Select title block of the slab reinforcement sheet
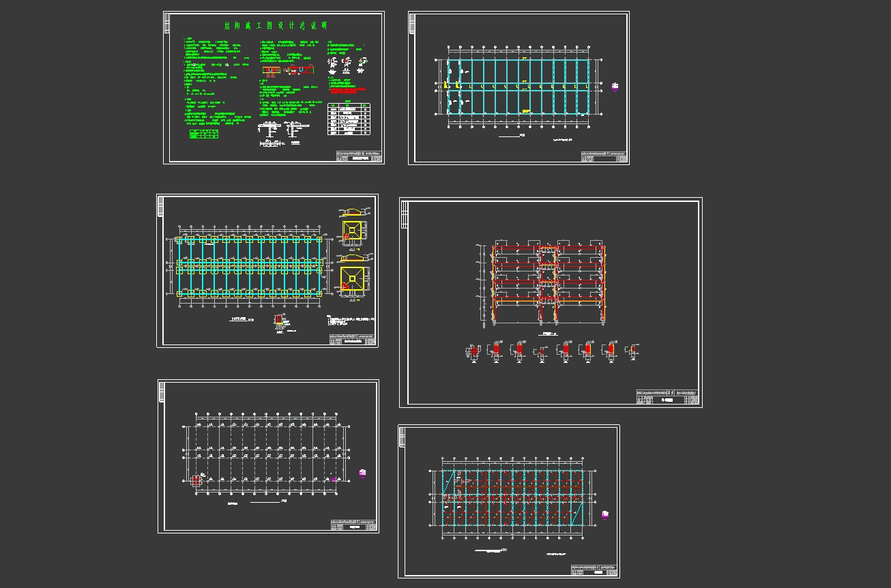This screenshot has width=891, height=588. click(595, 570)
